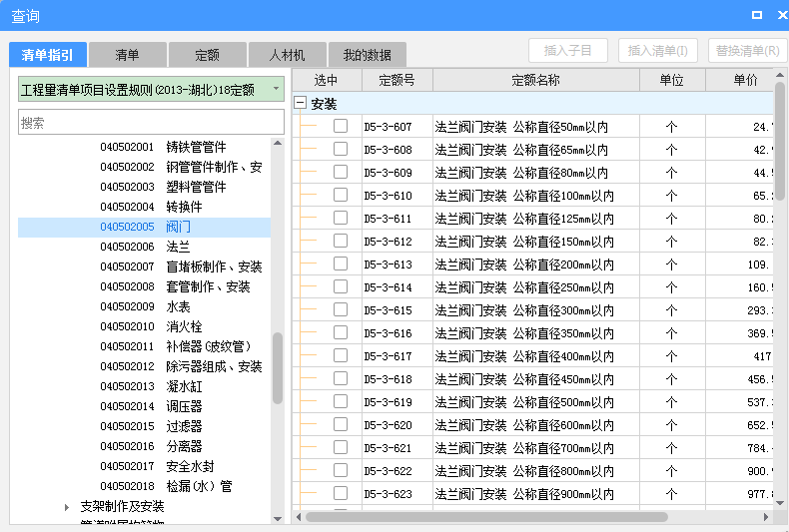Click the 单位 column header
Viewport: 789px width, 532px height.
672,80
